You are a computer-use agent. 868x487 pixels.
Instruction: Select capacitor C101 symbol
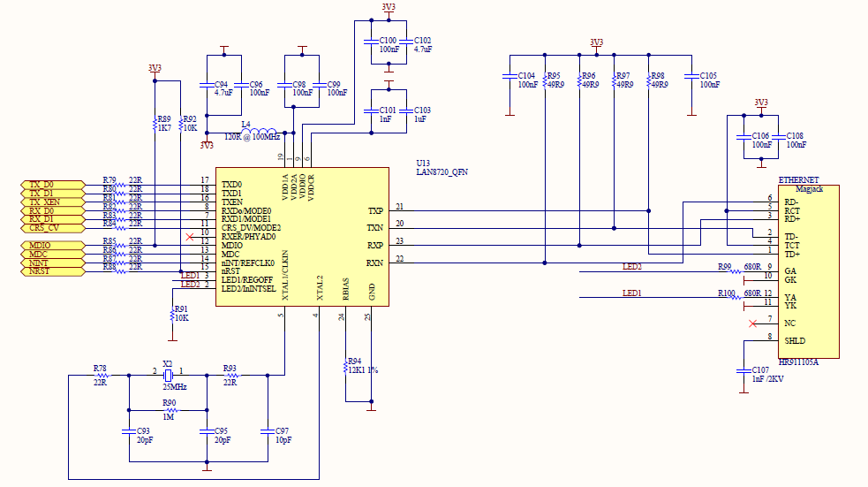click(372, 111)
